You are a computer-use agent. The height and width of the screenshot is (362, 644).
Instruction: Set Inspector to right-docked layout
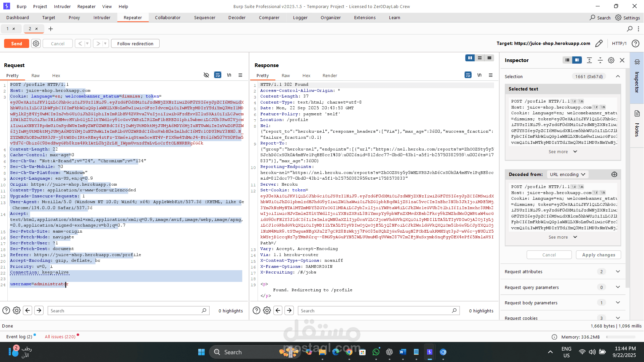tap(577, 60)
